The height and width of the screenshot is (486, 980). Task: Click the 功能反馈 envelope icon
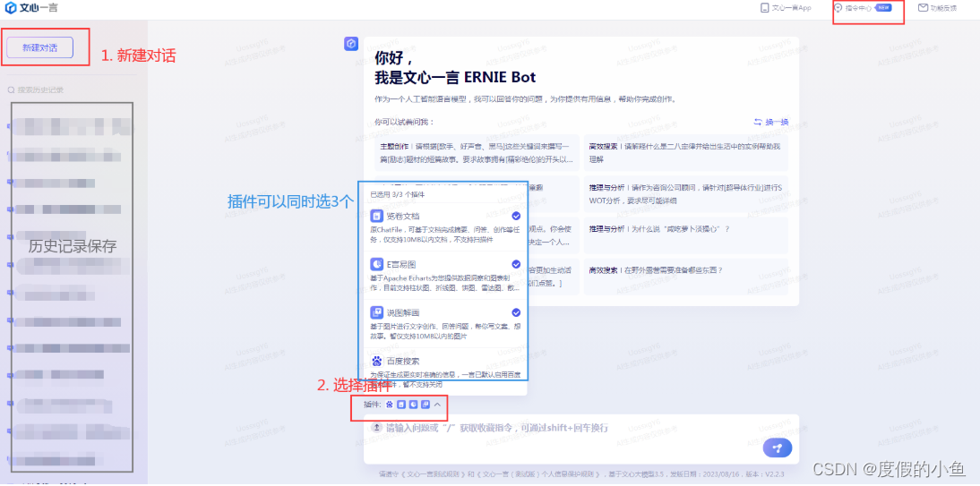click(923, 7)
